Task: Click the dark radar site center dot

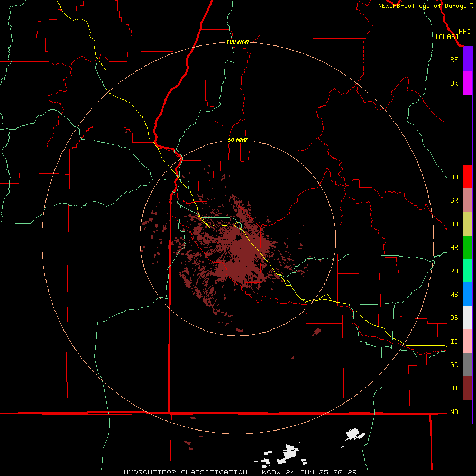Action: 238,238
